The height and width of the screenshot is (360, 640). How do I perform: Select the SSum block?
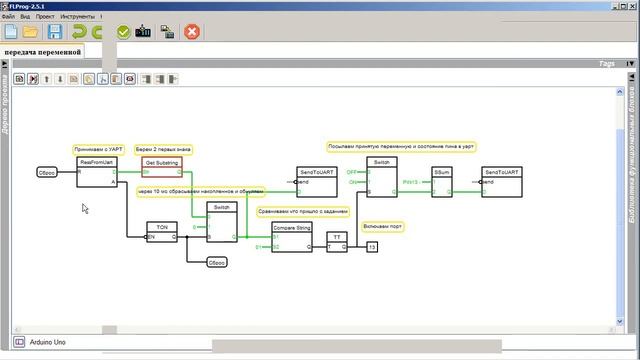[442, 182]
